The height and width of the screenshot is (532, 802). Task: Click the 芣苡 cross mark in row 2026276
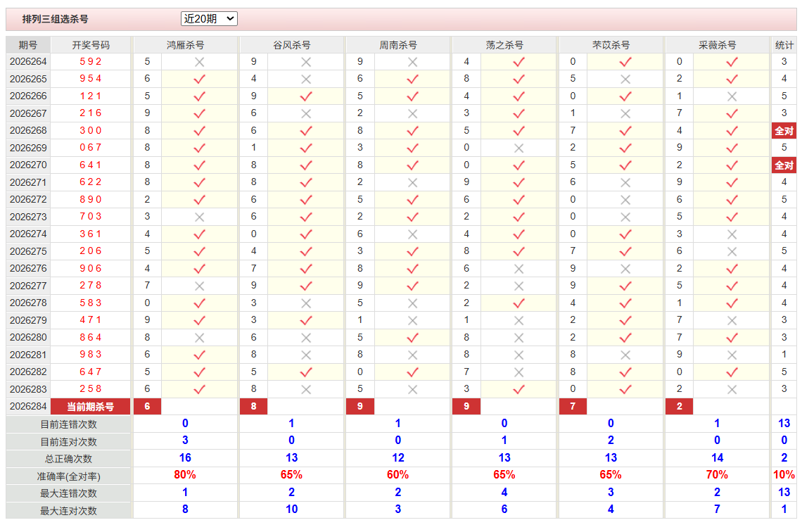click(x=625, y=269)
